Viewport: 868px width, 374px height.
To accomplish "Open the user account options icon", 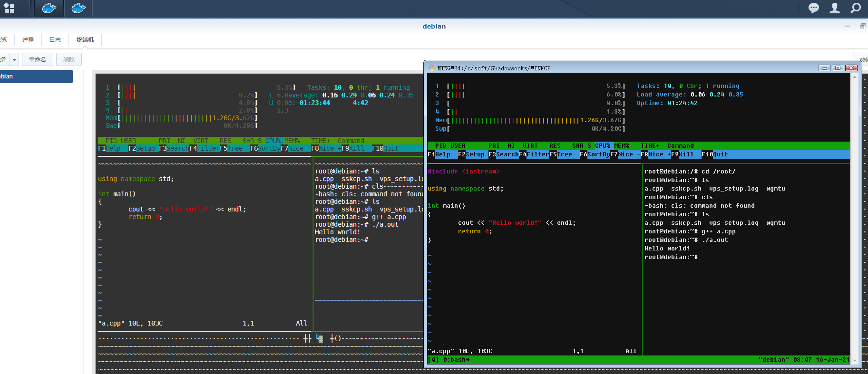I will (835, 8).
